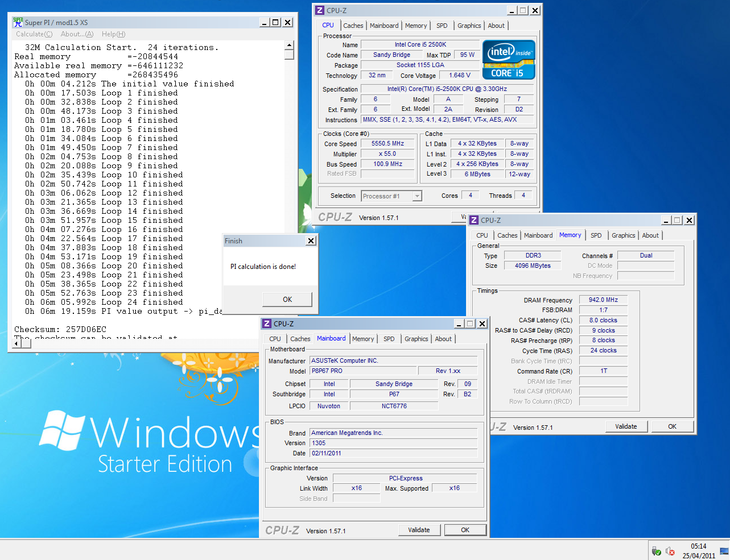Click the muted volume icon in the system tray
This screenshot has height=560, width=730.
point(670,551)
